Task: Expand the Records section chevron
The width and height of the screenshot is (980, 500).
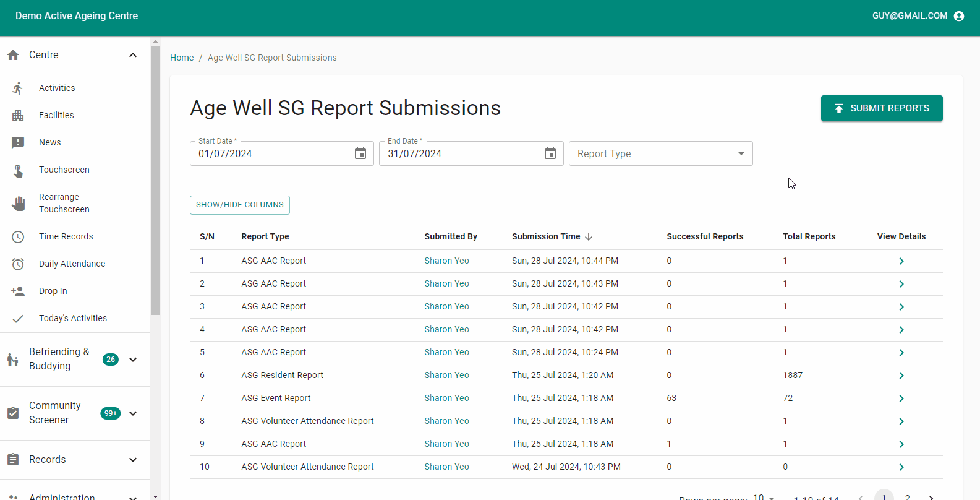Action: click(133, 460)
